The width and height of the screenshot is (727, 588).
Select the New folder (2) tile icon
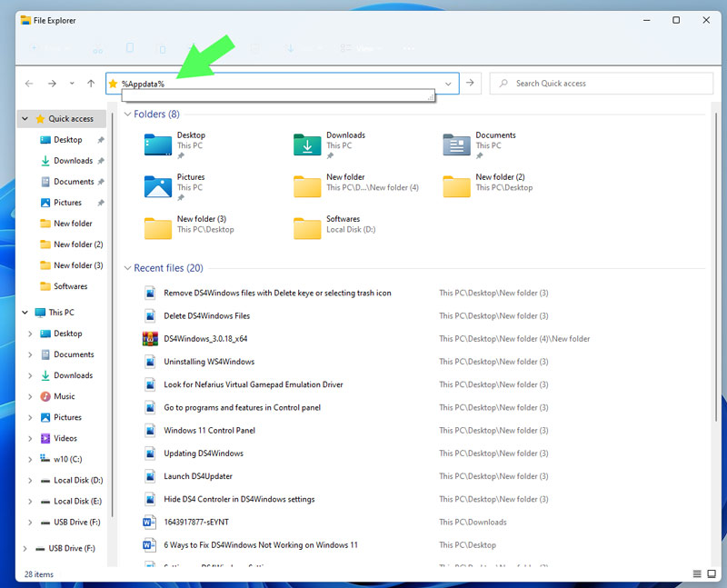click(x=457, y=186)
